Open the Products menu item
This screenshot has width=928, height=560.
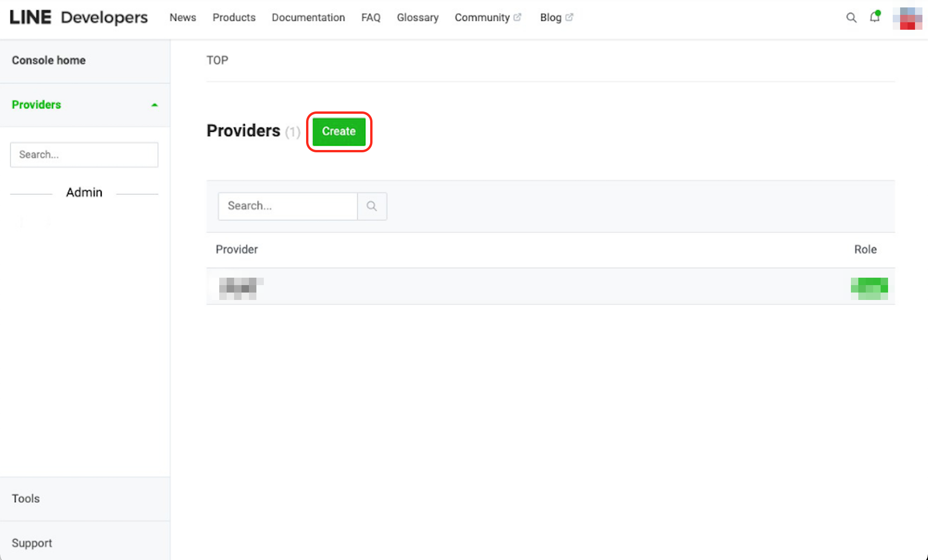coord(234,18)
